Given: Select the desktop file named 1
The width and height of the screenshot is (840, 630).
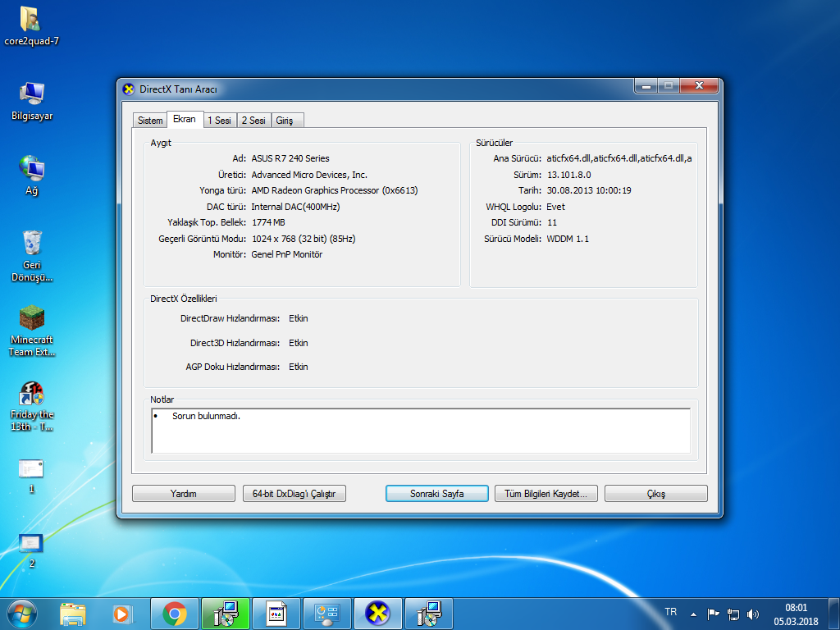Looking at the screenshot, I should tap(31, 476).
